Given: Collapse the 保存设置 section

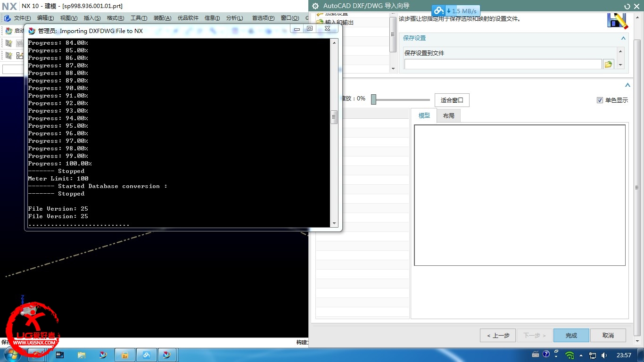Looking at the screenshot, I should click(x=623, y=38).
